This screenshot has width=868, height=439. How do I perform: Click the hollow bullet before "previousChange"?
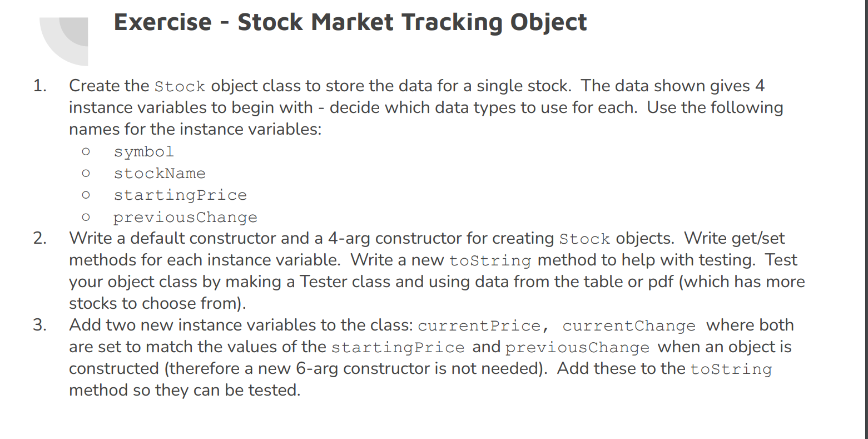pos(86,218)
